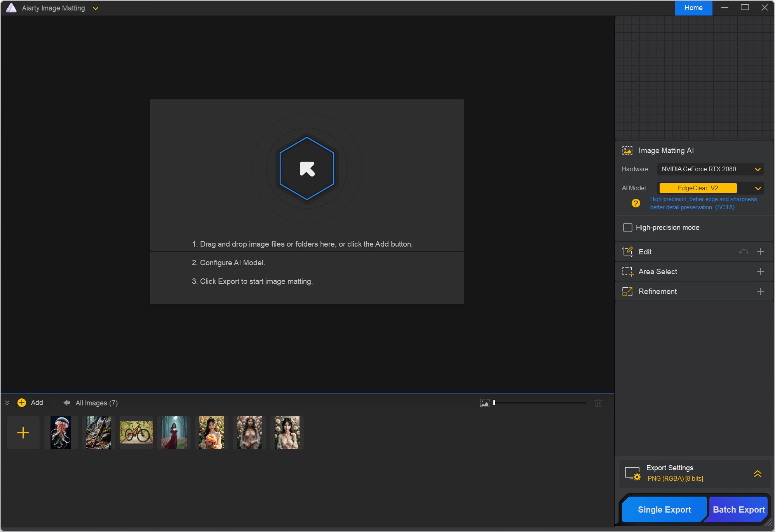Click the back arrow beside All Images

pos(67,403)
